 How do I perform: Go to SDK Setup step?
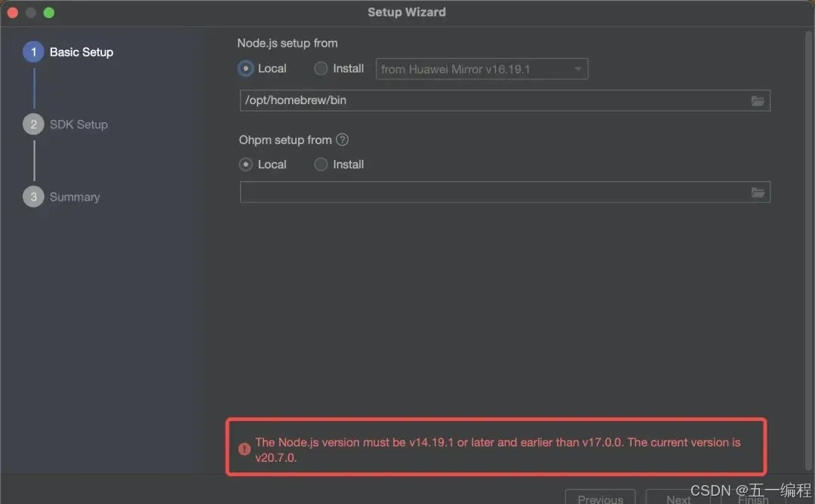click(x=66, y=124)
